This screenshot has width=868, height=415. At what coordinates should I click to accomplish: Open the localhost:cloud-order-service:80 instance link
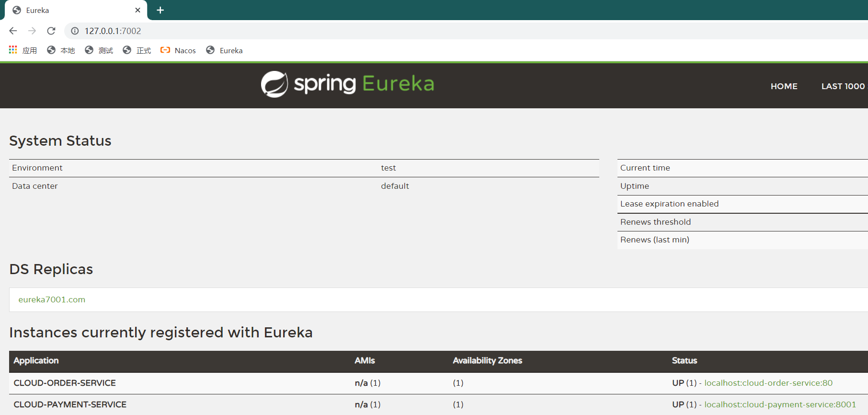pyautogui.click(x=768, y=383)
